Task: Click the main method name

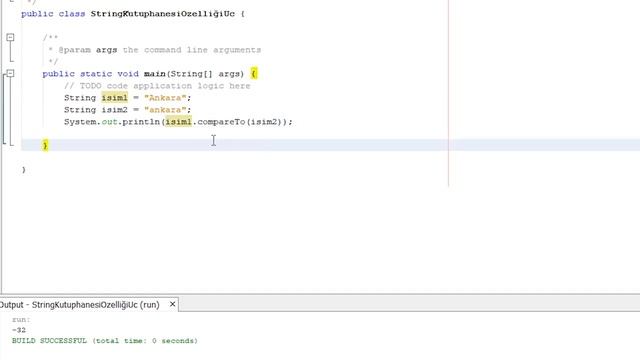Action: pos(155,74)
